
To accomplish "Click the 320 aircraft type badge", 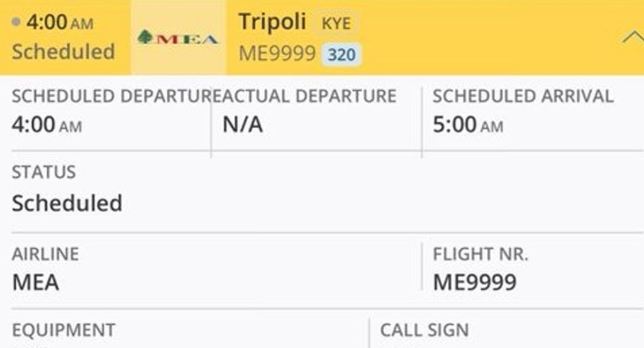I will [341, 55].
